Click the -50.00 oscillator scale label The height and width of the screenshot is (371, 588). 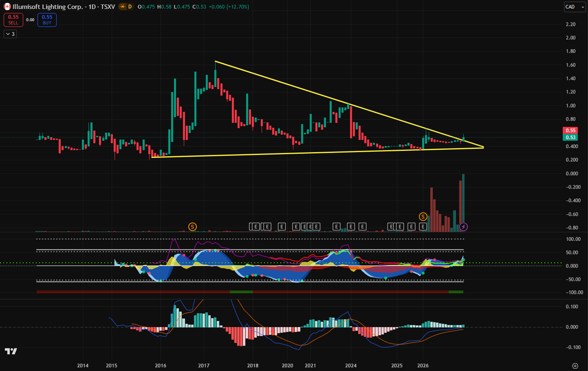coord(572,279)
